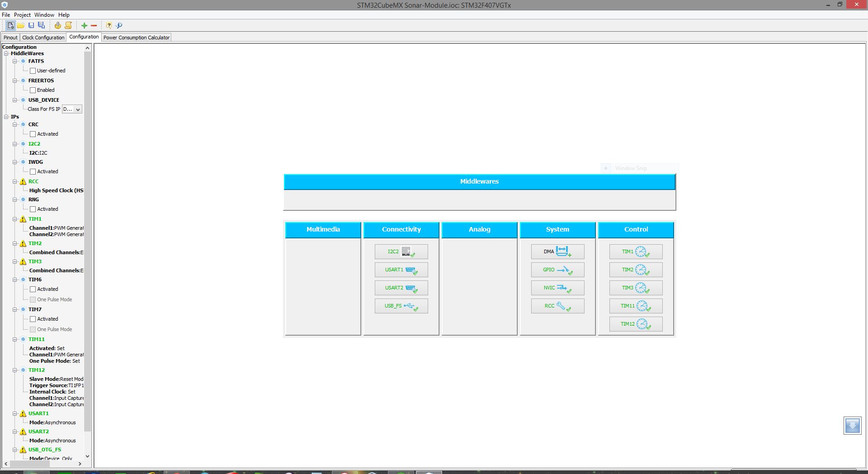Switch to Power Consumption Calculator tab

pyautogui.click(x=137, y=38)
